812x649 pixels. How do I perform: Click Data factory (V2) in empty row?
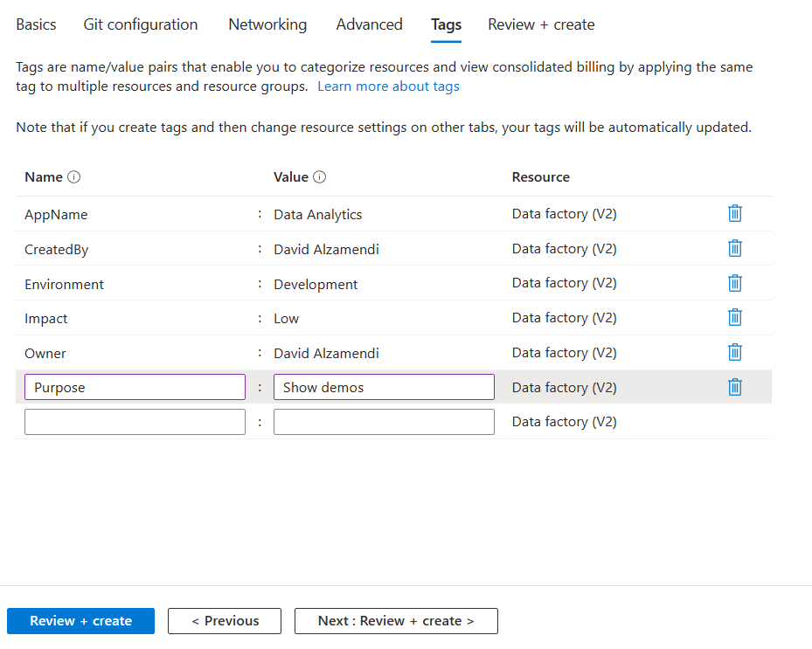click(565, 422)
